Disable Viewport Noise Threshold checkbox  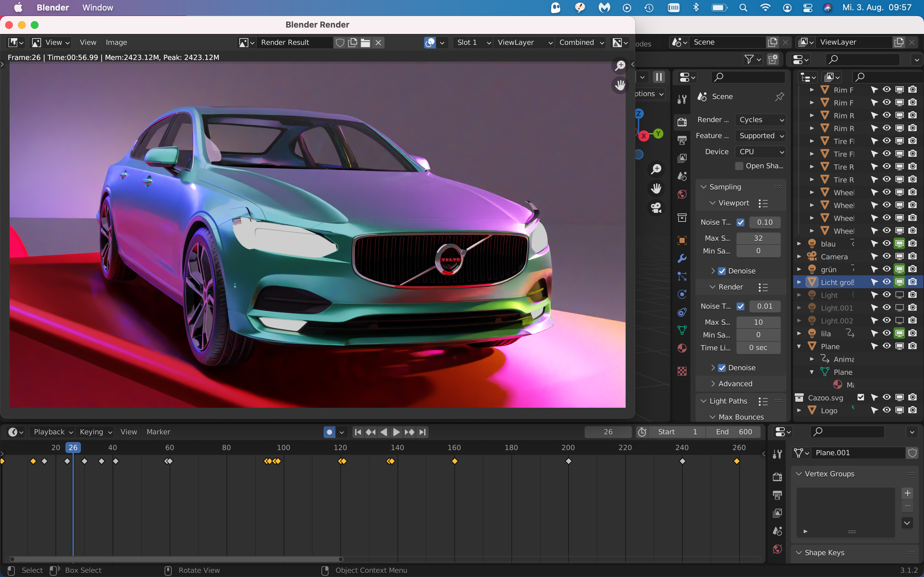pyautogui.click(x=740, y=222)
